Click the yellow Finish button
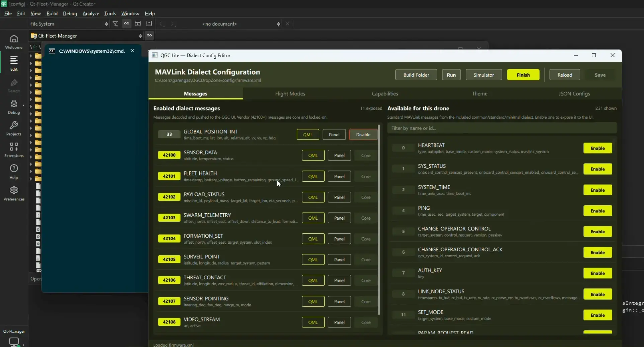 (x=523, y=75)
